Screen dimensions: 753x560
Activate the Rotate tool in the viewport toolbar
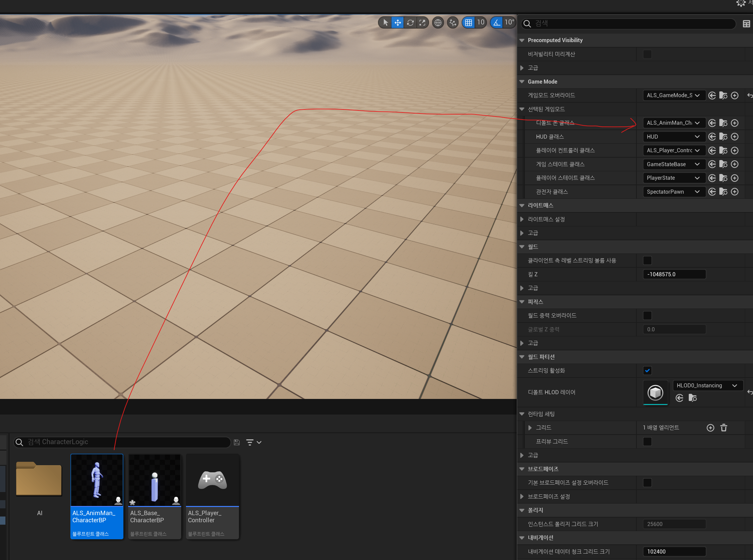[x=410, y=23]
